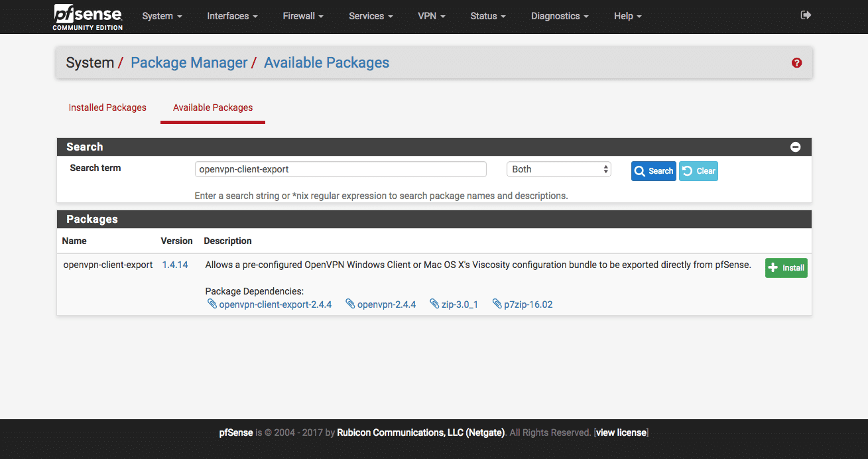This screenshot has width=868, height=459.
Task: Click the Available Packages breadcrumb link
Action: coord(326,63)
